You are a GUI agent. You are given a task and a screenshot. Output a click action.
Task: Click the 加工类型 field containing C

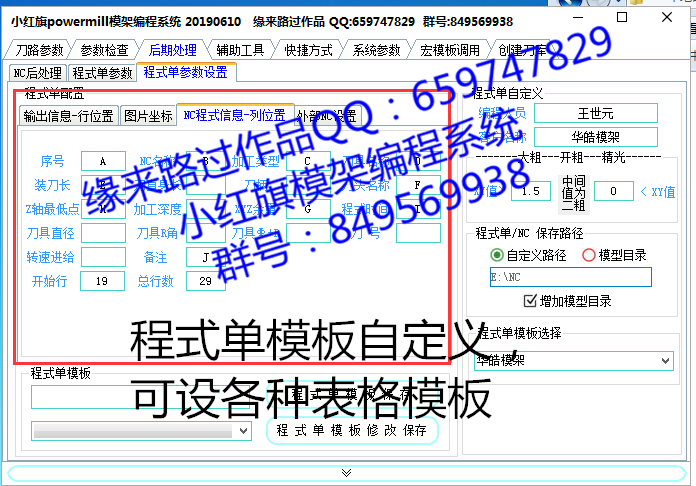tap(308, 161)
